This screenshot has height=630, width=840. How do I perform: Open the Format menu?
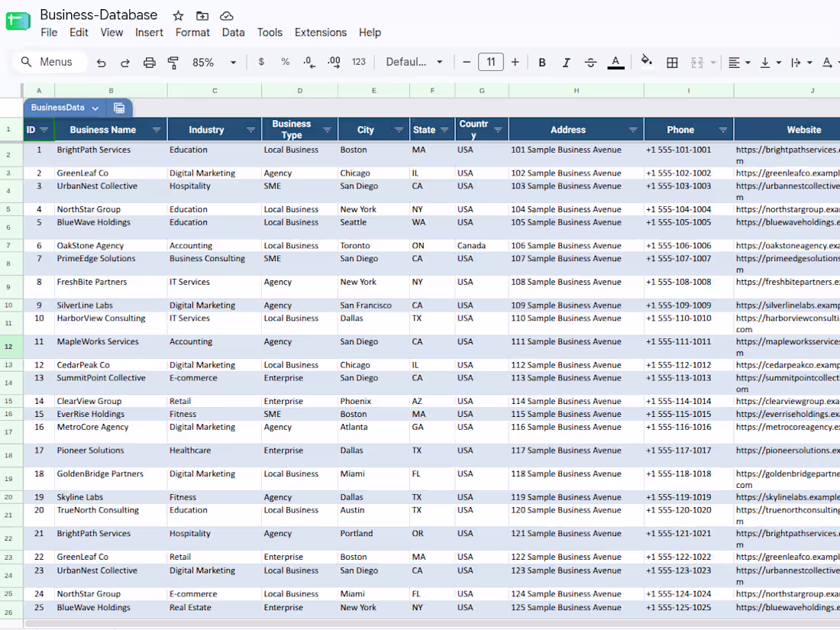[192, 33]
